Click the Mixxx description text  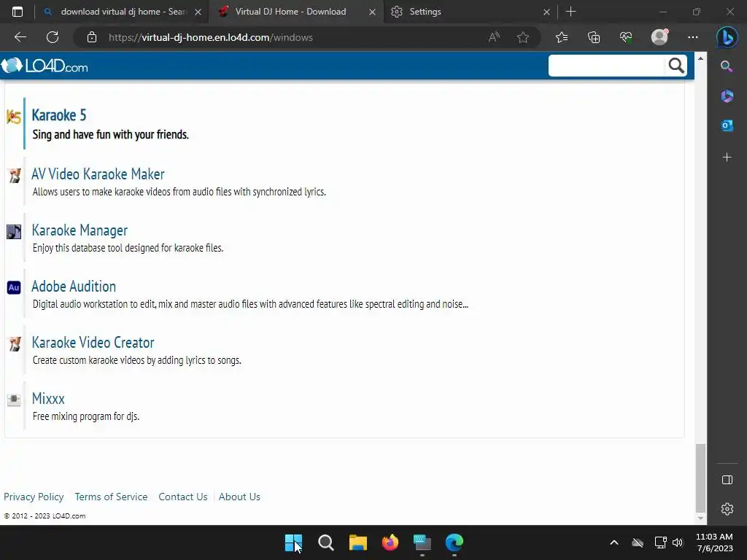click(86, 416)
